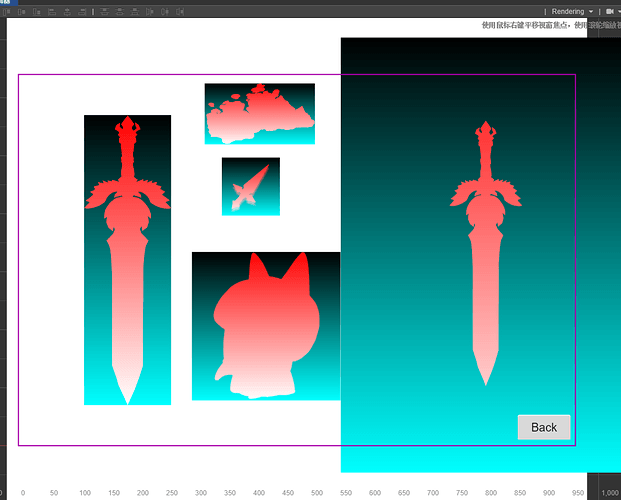Click the camera icon in scene toolbar
Image resolution: width=621 pixels, height=500 pixels.
coord(610,11)
